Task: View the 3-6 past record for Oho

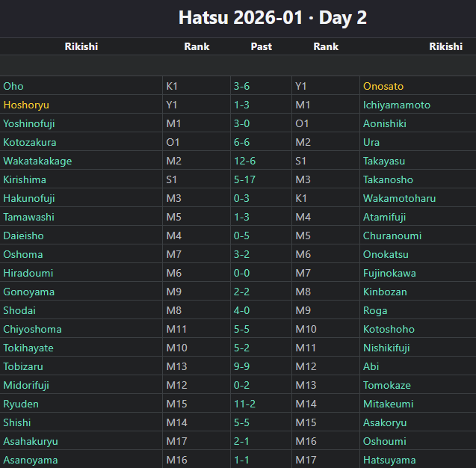Action: point(241,86)
